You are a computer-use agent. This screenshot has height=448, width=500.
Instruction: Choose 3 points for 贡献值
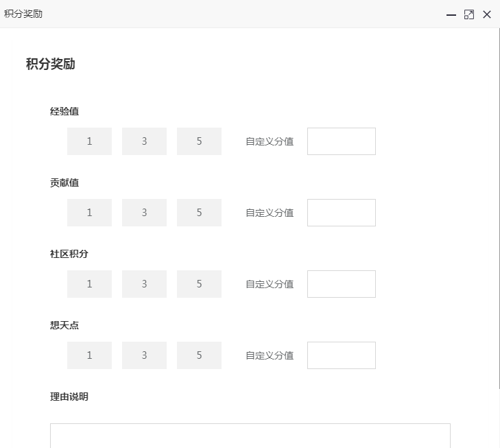(144, 213)
